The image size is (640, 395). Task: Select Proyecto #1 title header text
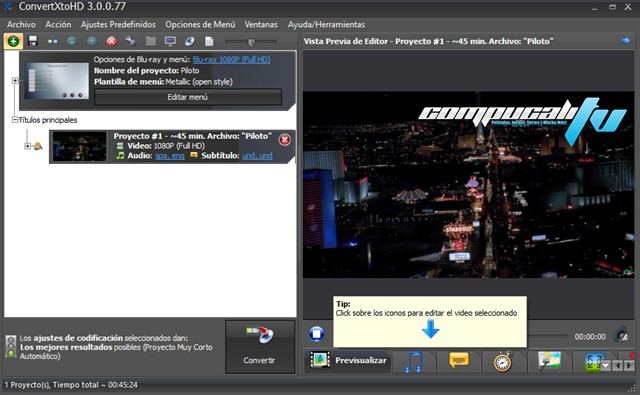(x=193, y=136)
